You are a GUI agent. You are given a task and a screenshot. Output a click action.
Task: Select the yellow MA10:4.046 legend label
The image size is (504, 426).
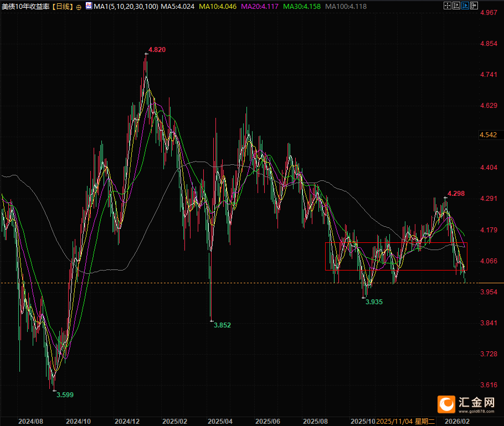[x=219, y=7]
